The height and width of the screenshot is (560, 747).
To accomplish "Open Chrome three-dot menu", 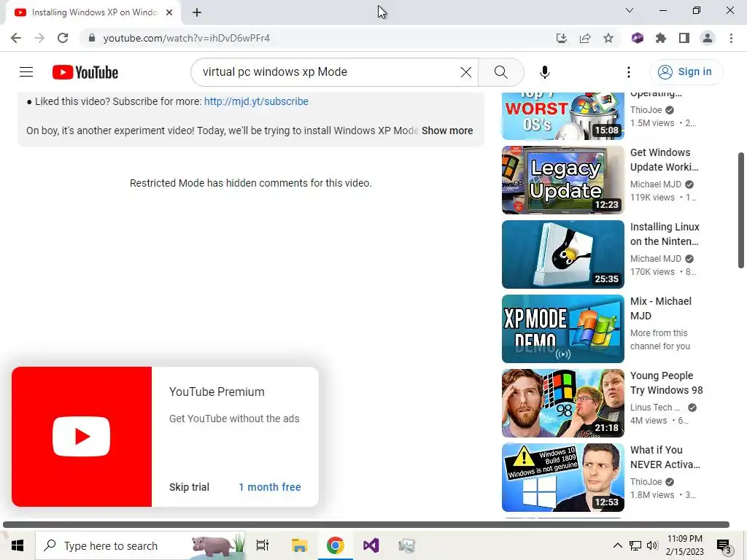I will pyautogui.click(x=731, y=38).
